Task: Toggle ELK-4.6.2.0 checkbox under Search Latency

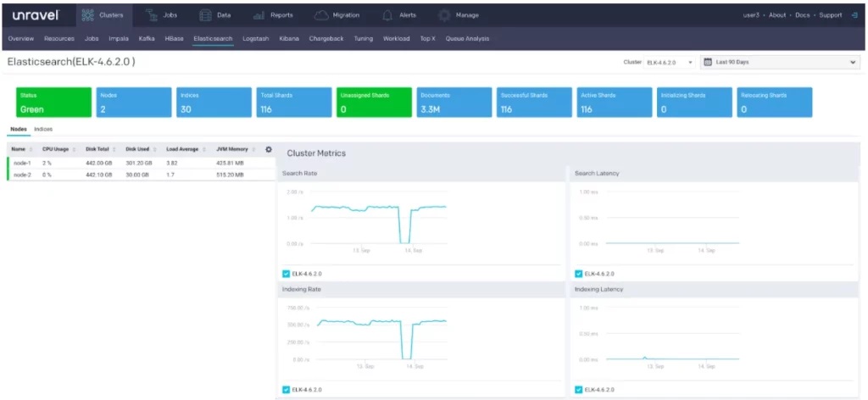Action: [x=579, y=274]
